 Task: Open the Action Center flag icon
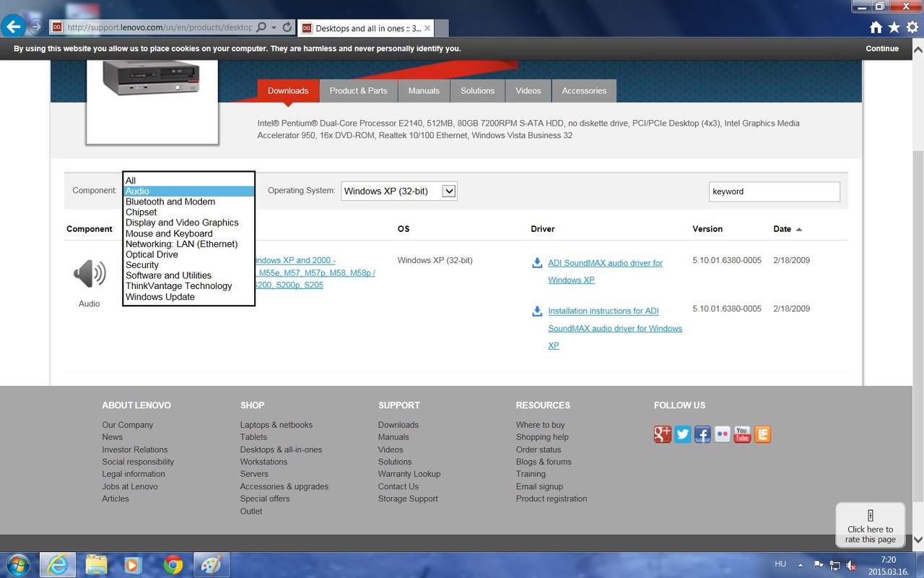click(x=818, y=565)
